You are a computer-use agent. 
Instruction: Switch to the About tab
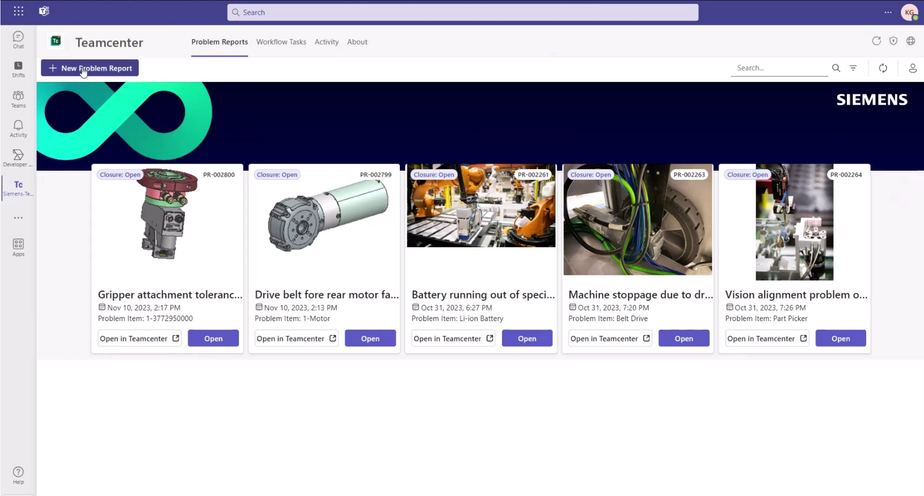[x=357, y=42]
